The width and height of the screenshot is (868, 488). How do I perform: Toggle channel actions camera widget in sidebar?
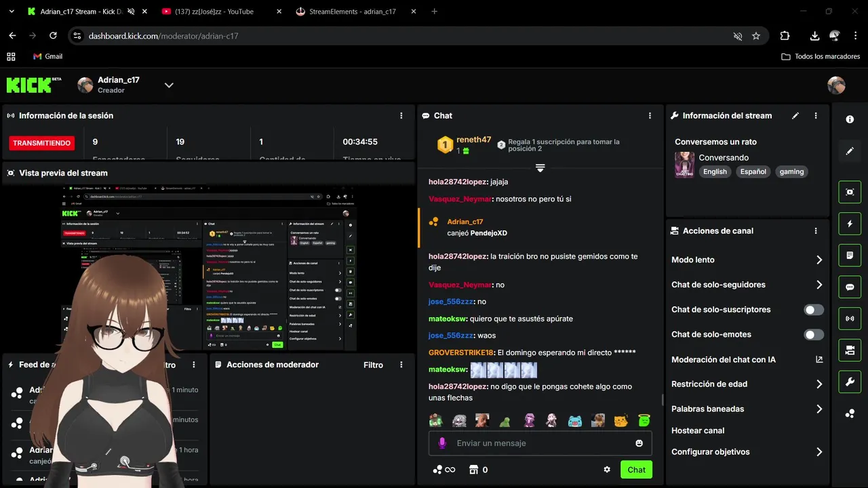(x=850, y=350)
